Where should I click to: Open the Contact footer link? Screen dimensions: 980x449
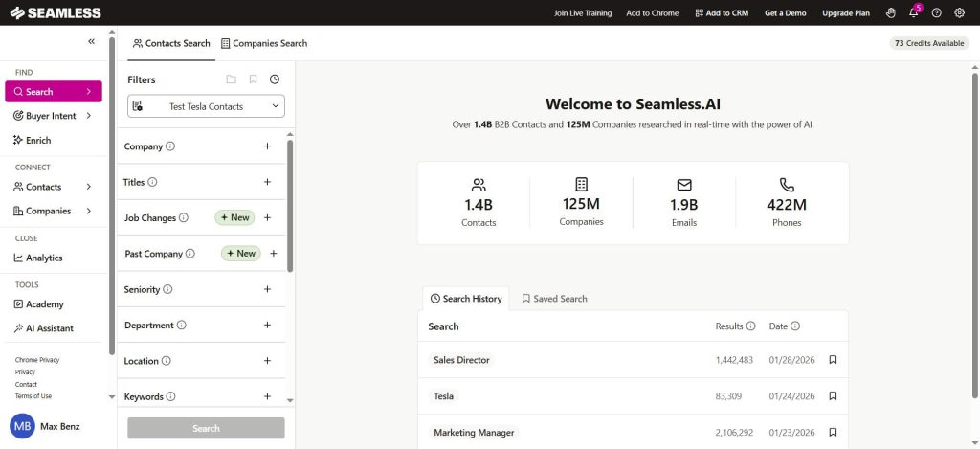tap(26, 385)
